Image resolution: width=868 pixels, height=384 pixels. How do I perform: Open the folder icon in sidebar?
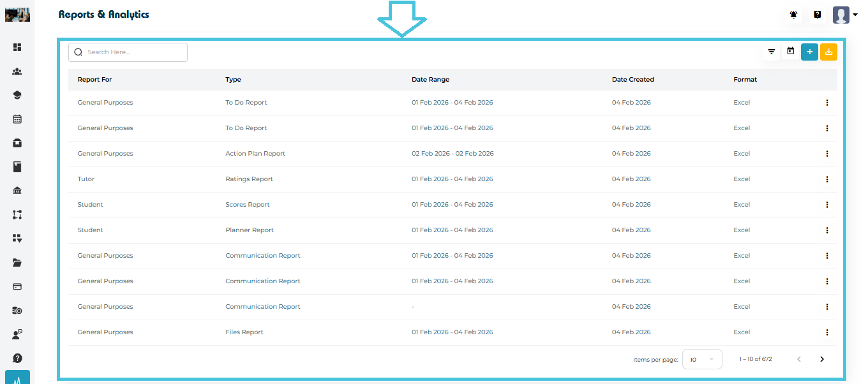pyautogui.click(x=17, y=262)
